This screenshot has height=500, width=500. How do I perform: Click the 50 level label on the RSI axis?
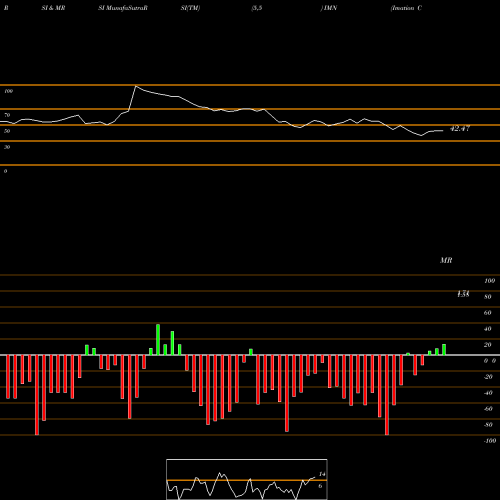tap(7, 131)
